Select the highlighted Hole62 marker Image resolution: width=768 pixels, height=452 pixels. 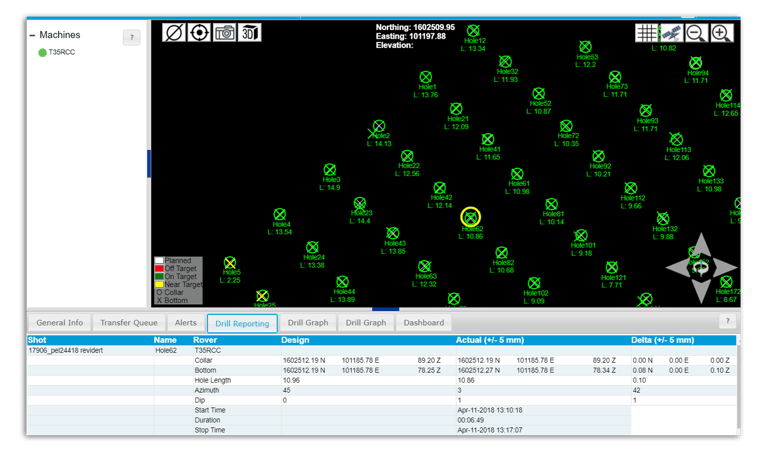(x=471, y=217)
